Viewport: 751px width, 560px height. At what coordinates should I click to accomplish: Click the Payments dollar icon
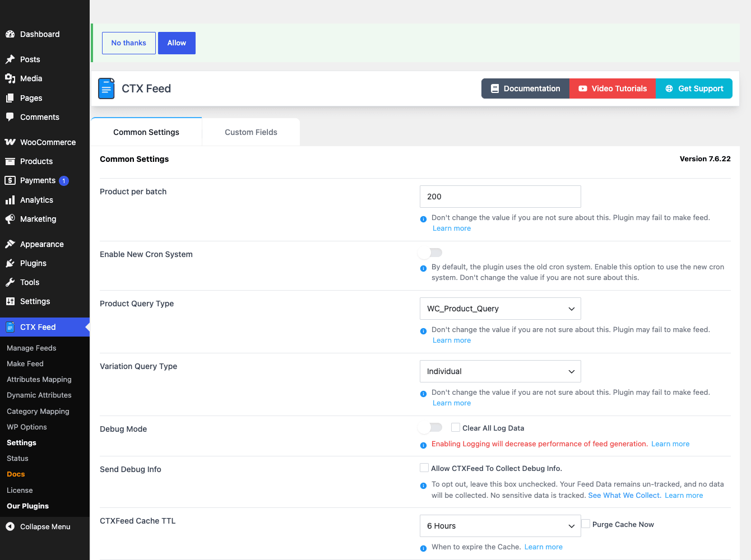(10, 180)
